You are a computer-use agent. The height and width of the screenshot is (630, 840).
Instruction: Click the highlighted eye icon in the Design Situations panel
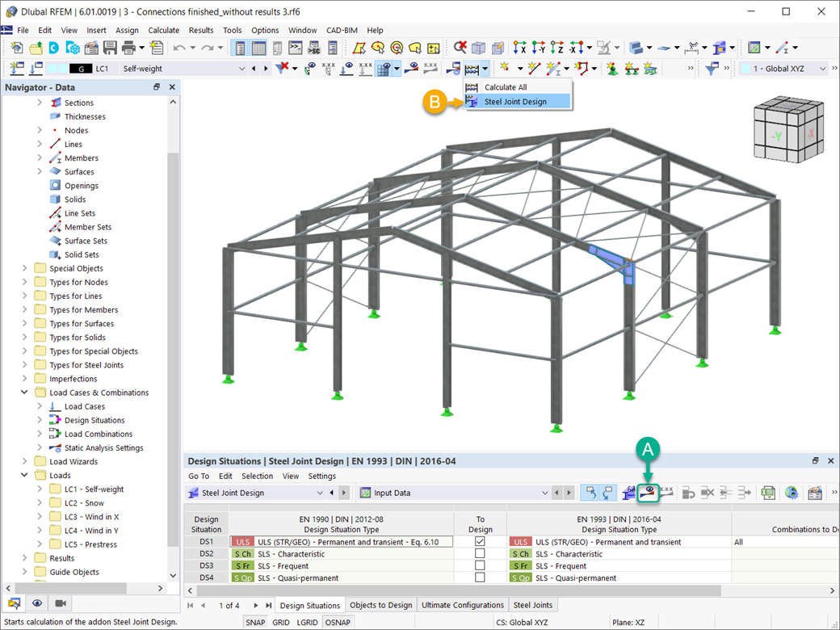[x=648, y=492]
